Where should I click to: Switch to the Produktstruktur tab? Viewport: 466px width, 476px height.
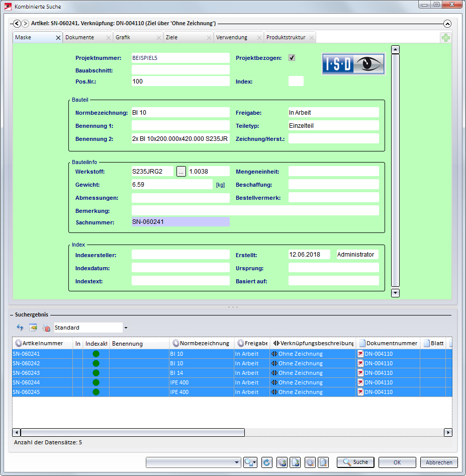pos(287,38)
